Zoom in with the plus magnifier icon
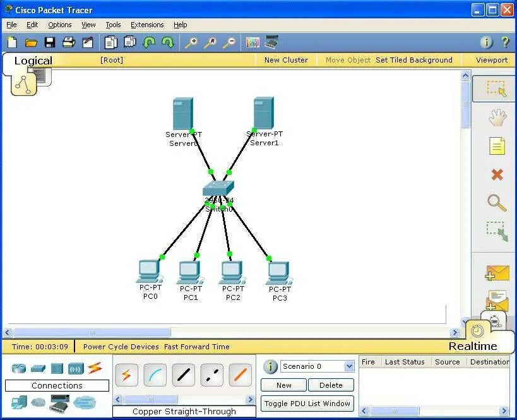The width and height of the screenshot is (517, 420). (191, 42)
